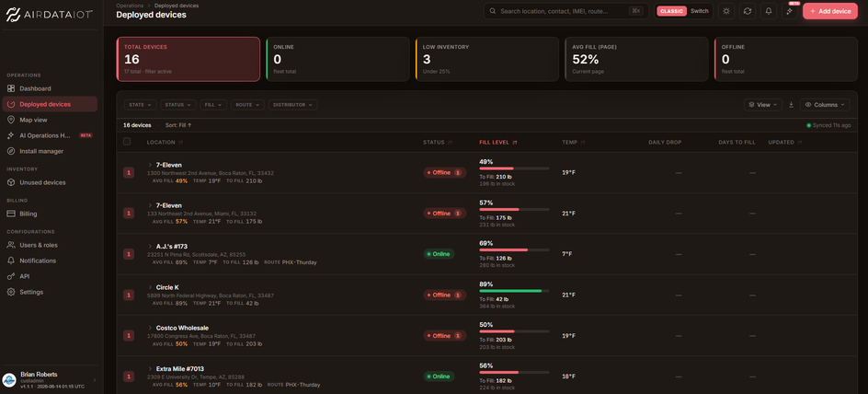
Task: Click the Avg Fill (Page) card
Action: click(636, 59)
